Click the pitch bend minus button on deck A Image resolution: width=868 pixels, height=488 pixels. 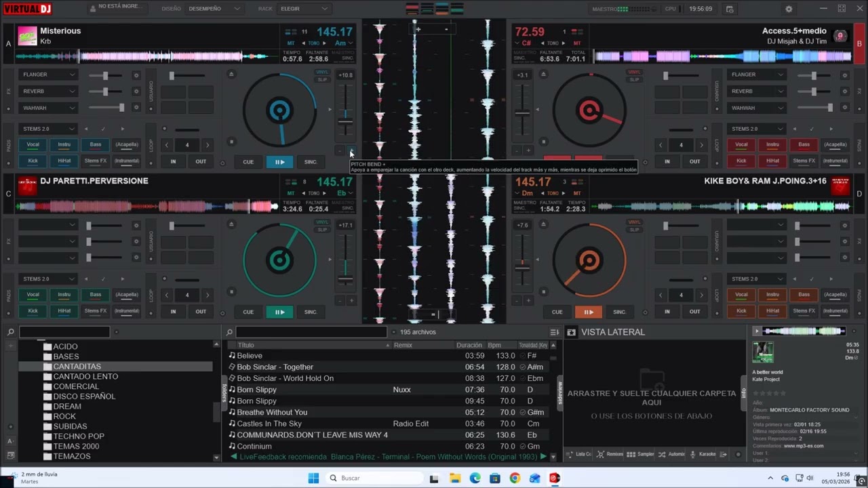(340, 150)
